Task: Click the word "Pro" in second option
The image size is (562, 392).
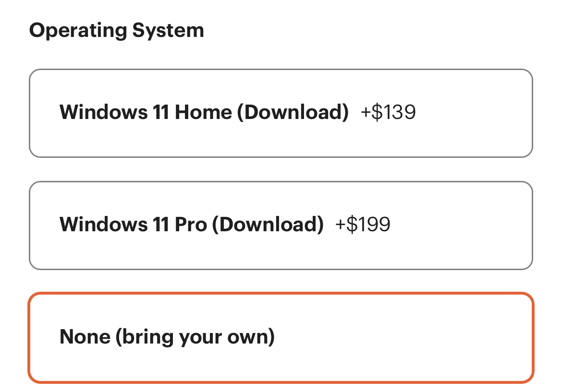Action: [190, 225]
